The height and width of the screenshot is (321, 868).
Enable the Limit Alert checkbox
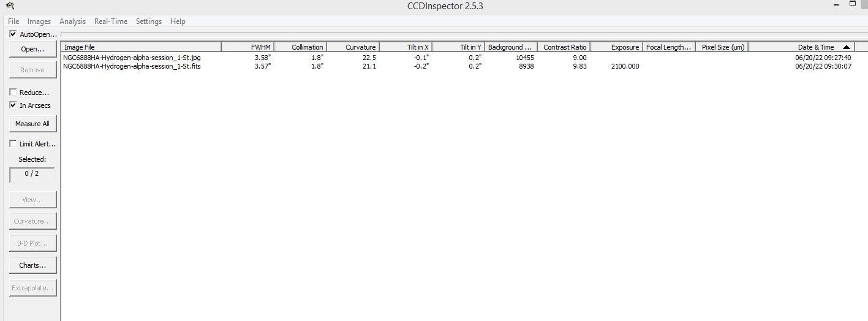tap(13, 144)
